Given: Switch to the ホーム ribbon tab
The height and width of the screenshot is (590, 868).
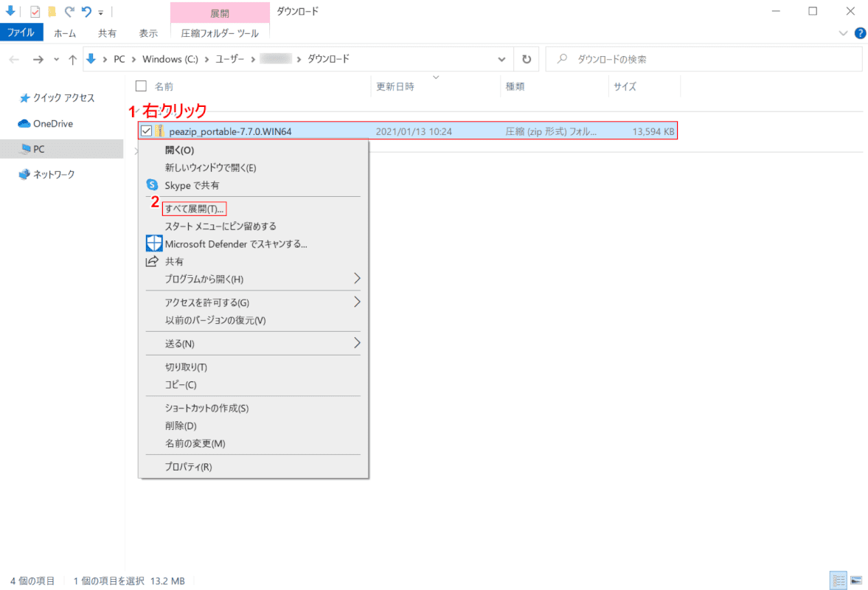Looking at the screenshot, I should pos(65,33).
